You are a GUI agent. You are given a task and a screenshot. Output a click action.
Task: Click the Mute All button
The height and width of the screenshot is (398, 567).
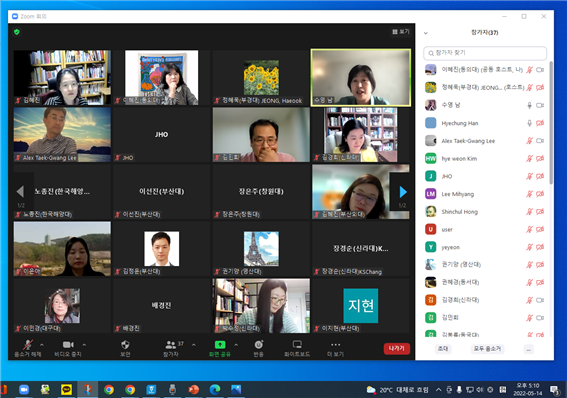point(487,349)
